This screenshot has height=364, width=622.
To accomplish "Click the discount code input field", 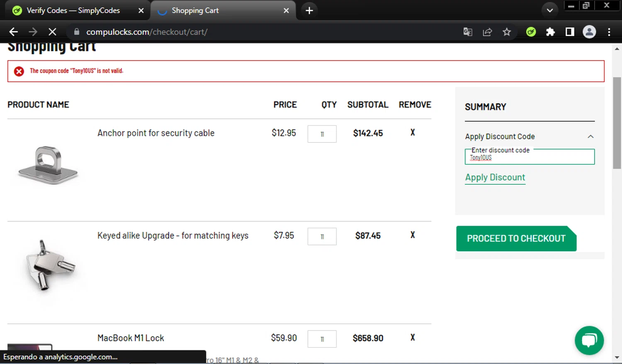I will click(x=530, y=157).
